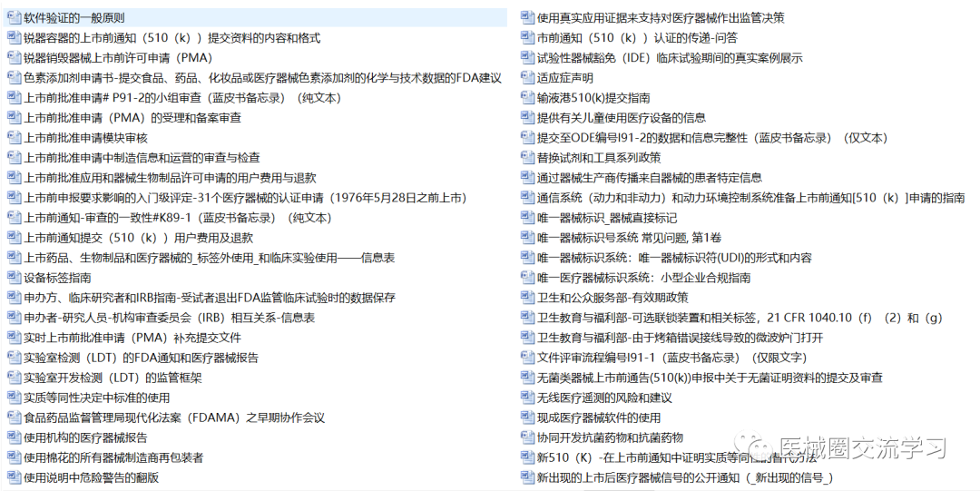Click file 卫生教育与福利部-可选联锁装置和相关标签
The height and width of the screenshot is (491, 980).
(740, 319)
